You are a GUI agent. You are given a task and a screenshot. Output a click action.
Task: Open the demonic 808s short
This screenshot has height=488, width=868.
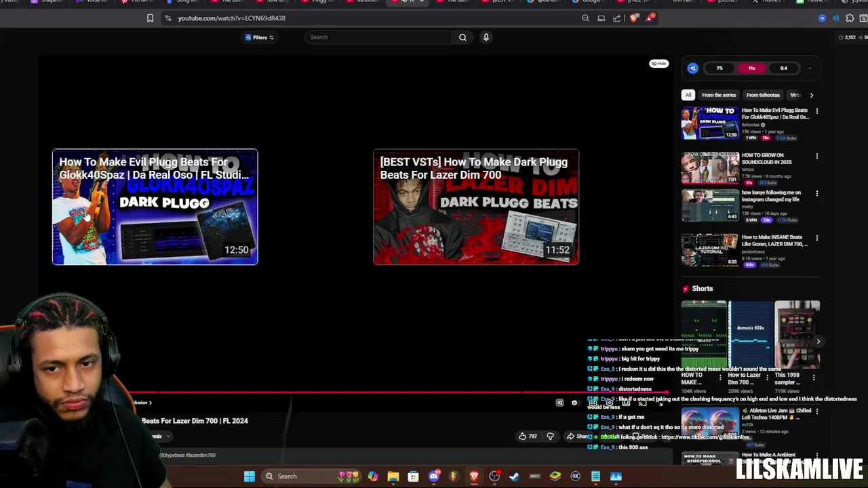750,335
